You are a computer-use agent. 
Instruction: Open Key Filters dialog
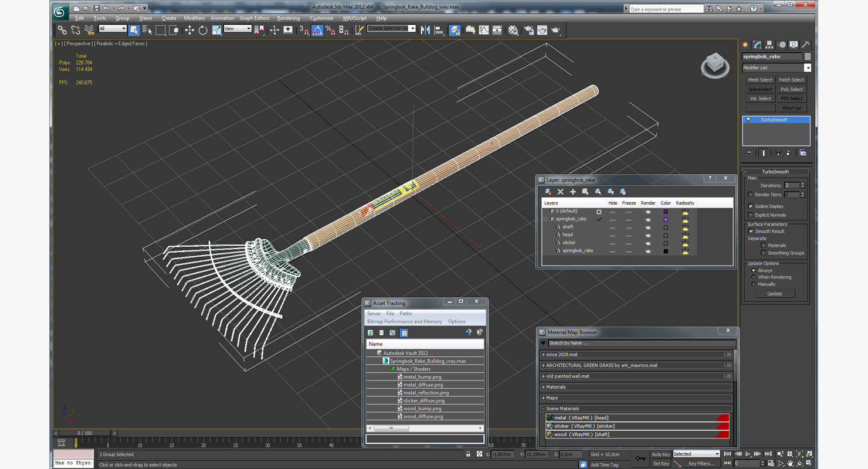[x=701, y=464]
